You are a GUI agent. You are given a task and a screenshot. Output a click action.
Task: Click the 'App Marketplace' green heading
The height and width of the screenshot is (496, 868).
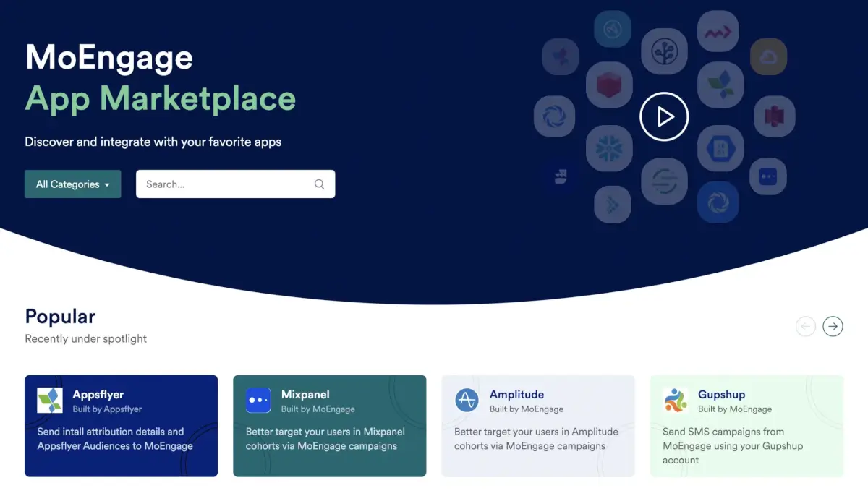[x=161, y=99]
